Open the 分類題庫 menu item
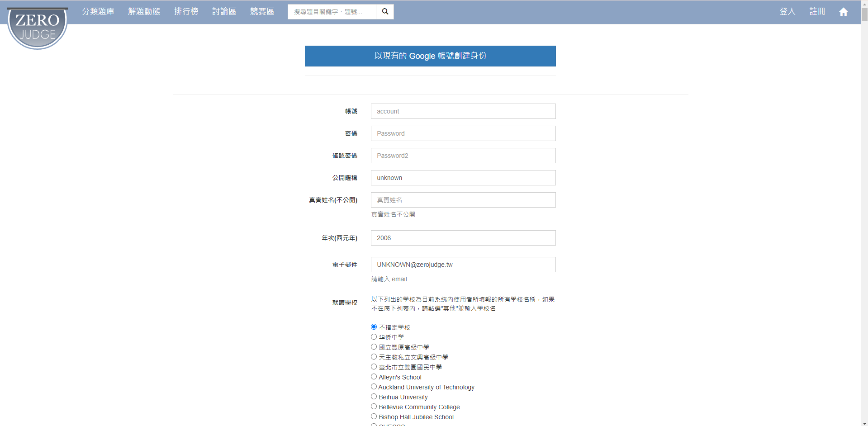868x426 pixels. tap(98, 12)
